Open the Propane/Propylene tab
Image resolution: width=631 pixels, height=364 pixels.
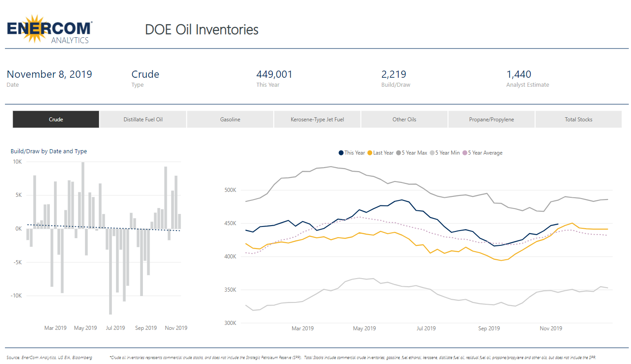(x=491, y=120)
